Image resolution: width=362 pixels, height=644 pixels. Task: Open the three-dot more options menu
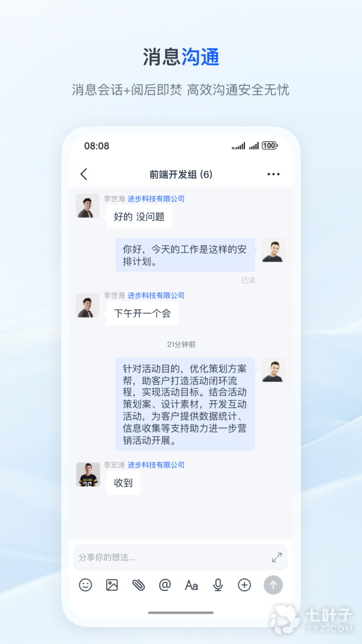pos(273,174)
